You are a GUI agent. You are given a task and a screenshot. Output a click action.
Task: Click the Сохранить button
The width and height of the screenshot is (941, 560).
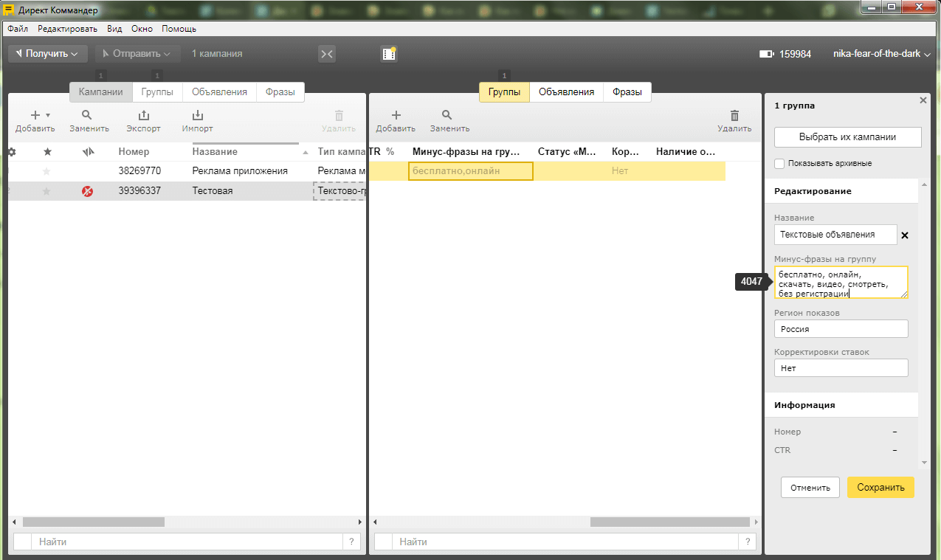[x=880, y=487]
